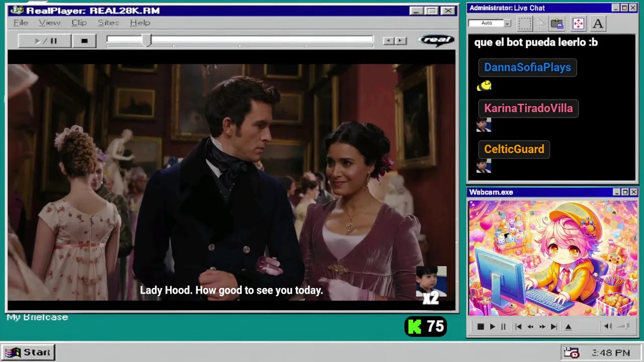Click the fast forward button in Webcam
The height and width of the screenshot is (362, 644).
pos(542,327)
